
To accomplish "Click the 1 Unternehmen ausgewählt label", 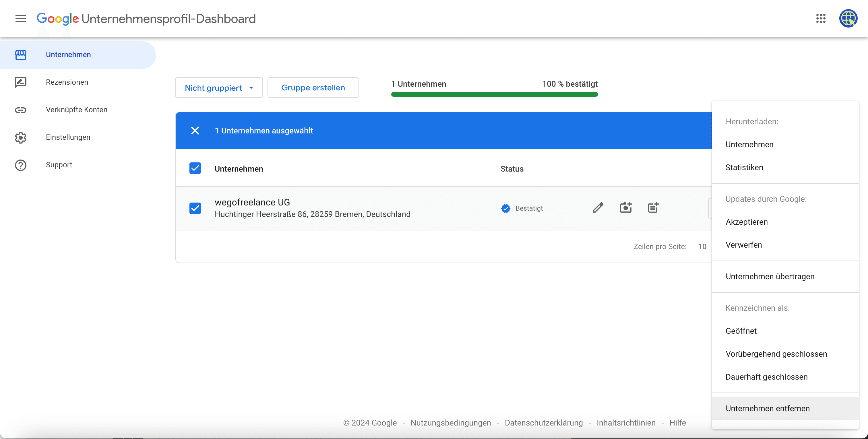I will point(263,131).
